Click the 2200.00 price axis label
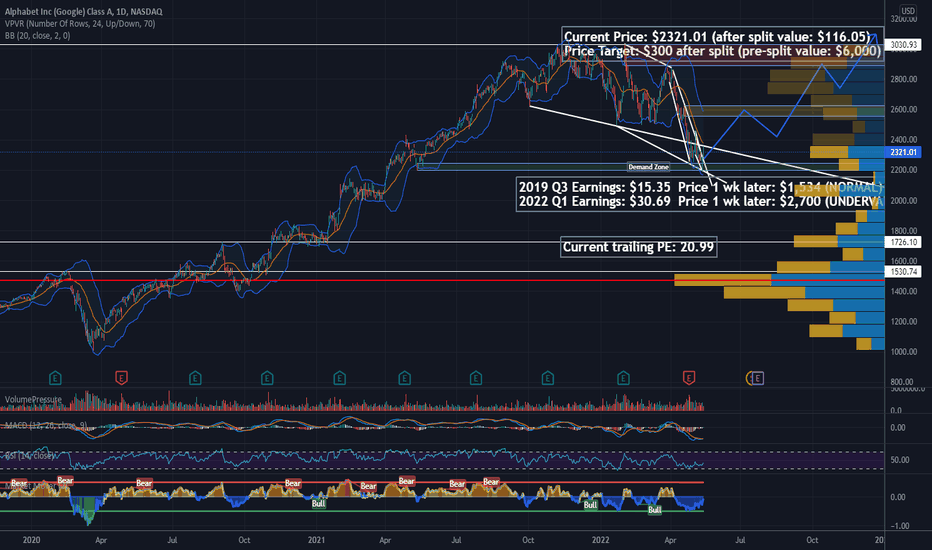 [x=903, y=170]
